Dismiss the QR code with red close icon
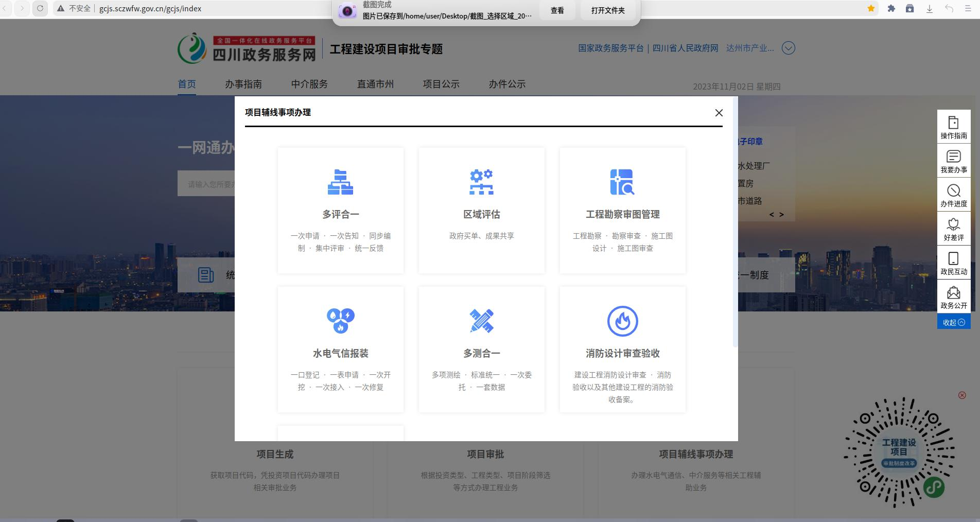Viewport: 980px width, 522px height. click(961, 395)
